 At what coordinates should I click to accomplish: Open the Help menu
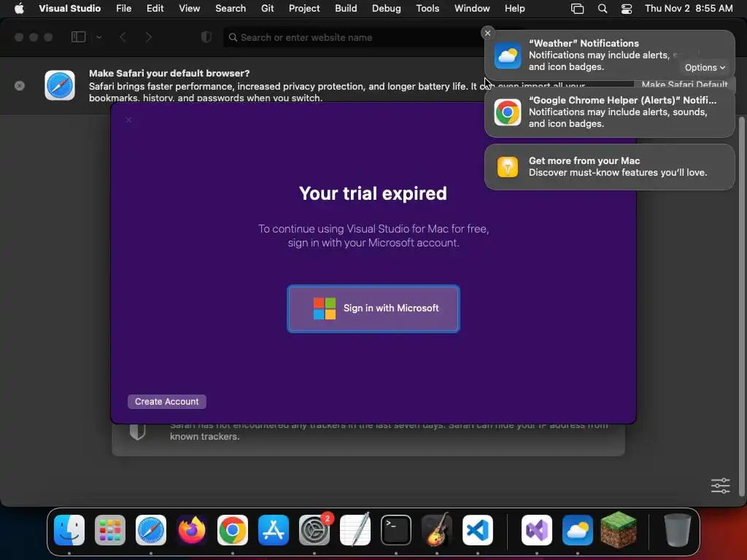(x=514, y=9)
